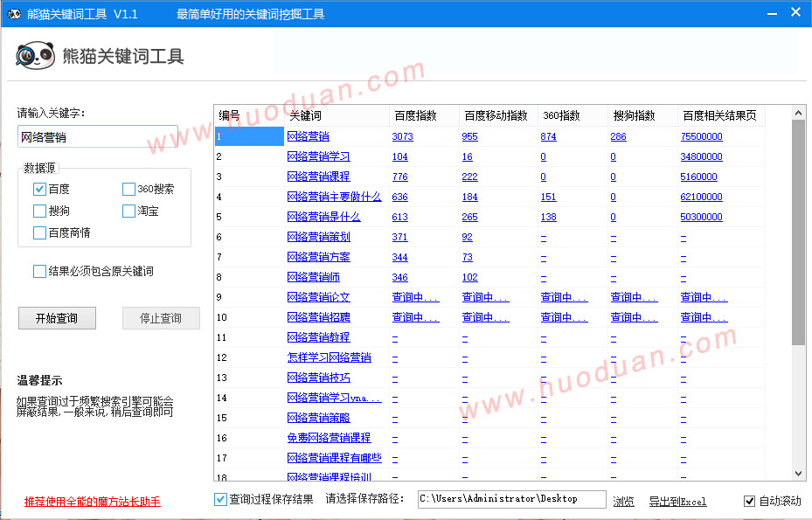The height and width of the screenshot is (520, 812).
Task: Minimize the 熊猫关键词工具 window
Action: [x=772, y=13]
